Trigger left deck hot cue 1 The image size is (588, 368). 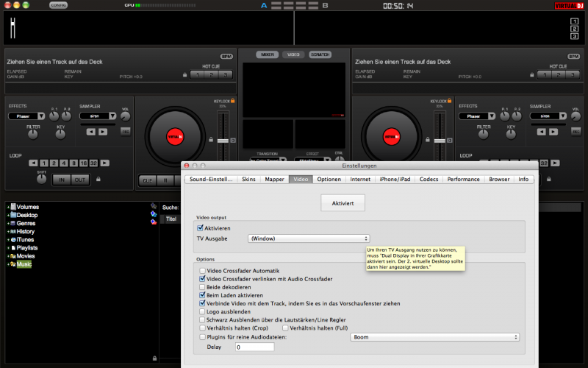pyautogui.click(x=197, y=75)
